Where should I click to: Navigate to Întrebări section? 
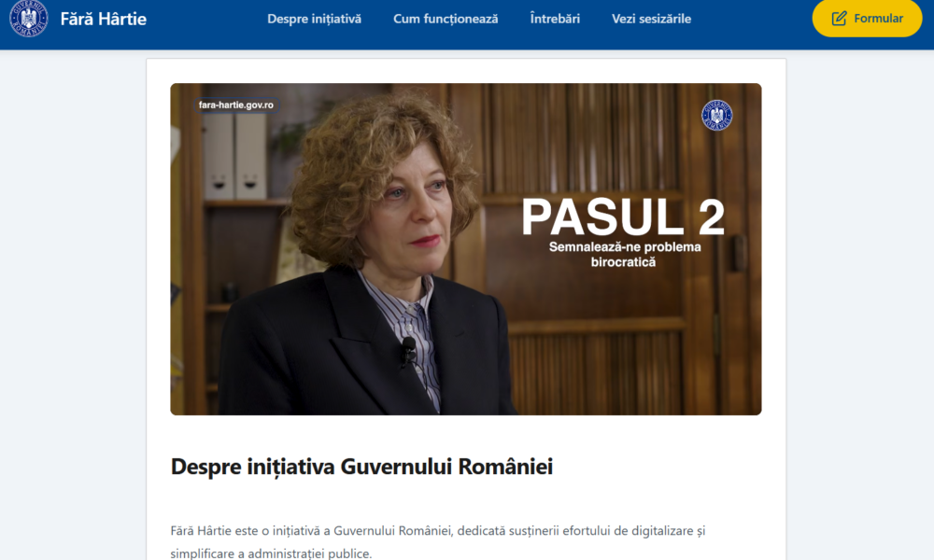point(555,19)
